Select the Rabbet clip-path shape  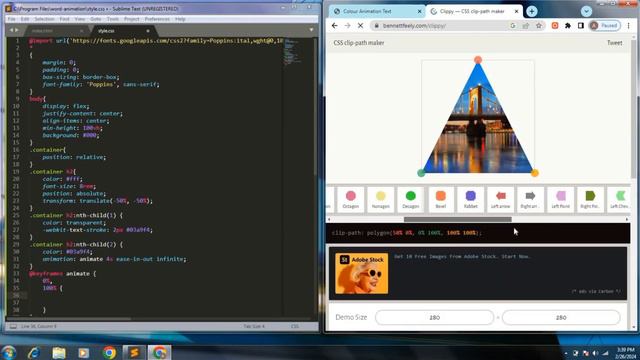(x=471, y=199)
